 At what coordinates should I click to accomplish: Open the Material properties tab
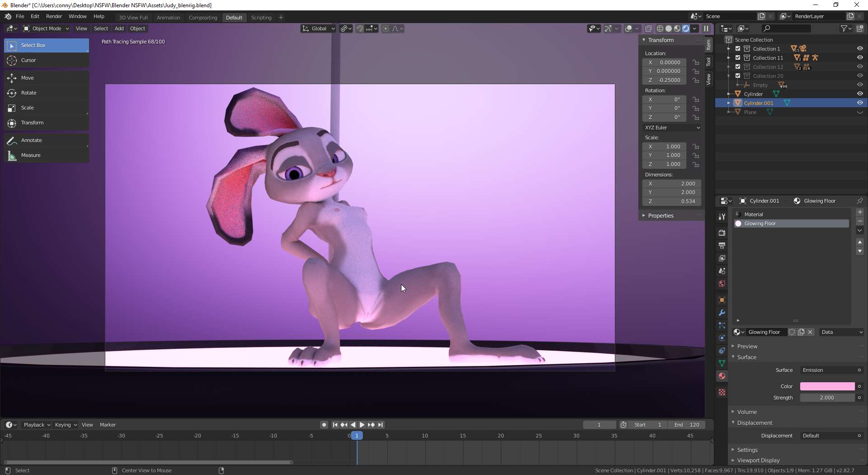pyautogui.click(x=722, y=376)
